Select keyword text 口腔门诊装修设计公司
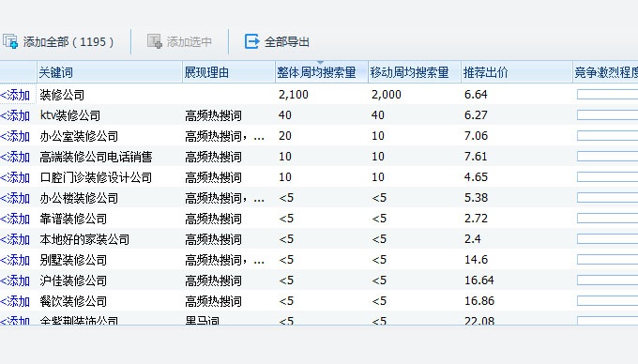Image resolution: width=638 pixels, height=364 pixels. (x=96, y=177)
